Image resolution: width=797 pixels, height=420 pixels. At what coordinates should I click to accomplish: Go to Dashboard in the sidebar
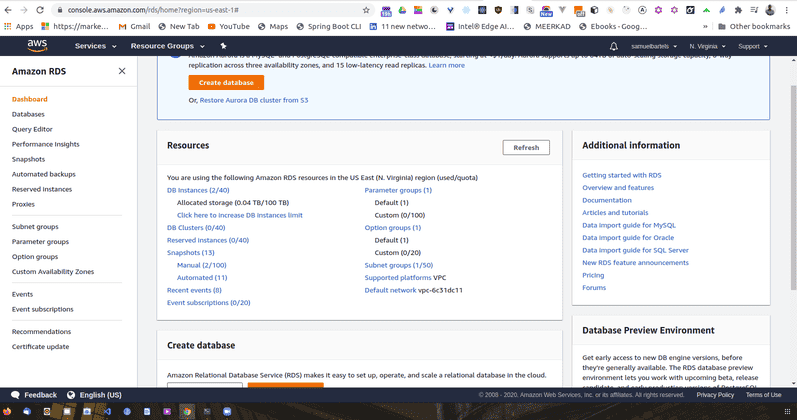(x=29, y=99)
